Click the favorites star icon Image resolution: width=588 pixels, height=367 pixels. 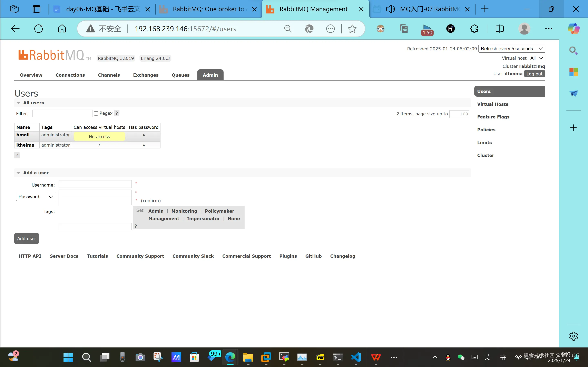click(x=352, y=29)
